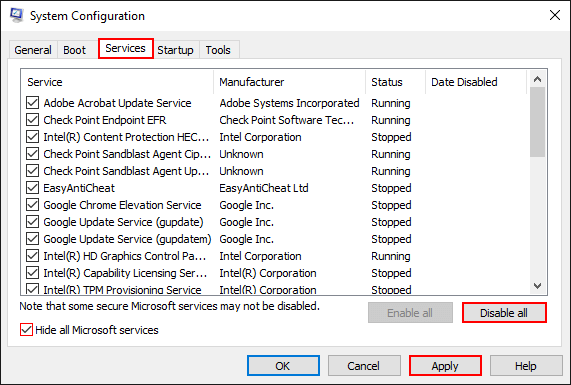The height and width of the screenshot is (385, 571).
Task: Toggle Check Point Sandblast Agent Up checkbox
Action: coord(32,171)
